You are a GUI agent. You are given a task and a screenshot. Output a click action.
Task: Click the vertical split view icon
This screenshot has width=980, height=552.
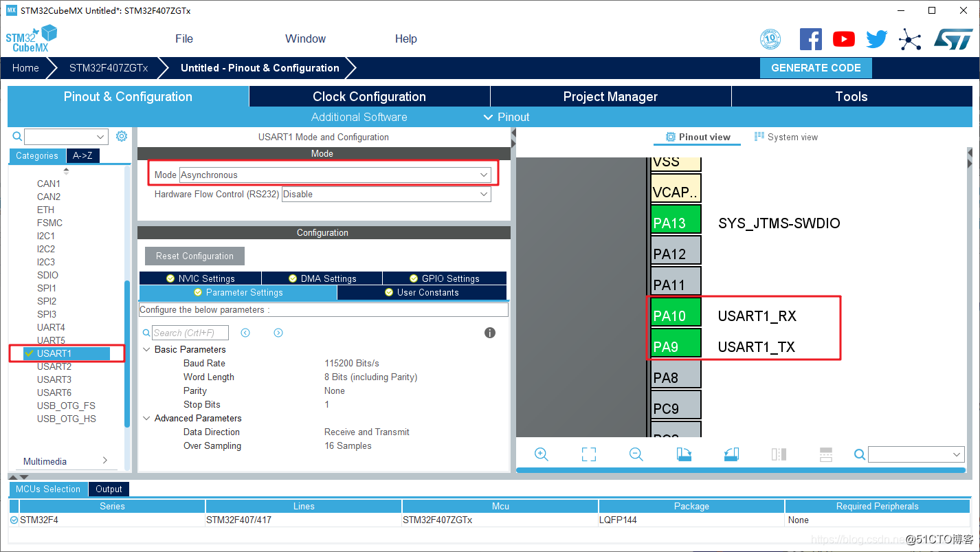(x=779, y=454)
